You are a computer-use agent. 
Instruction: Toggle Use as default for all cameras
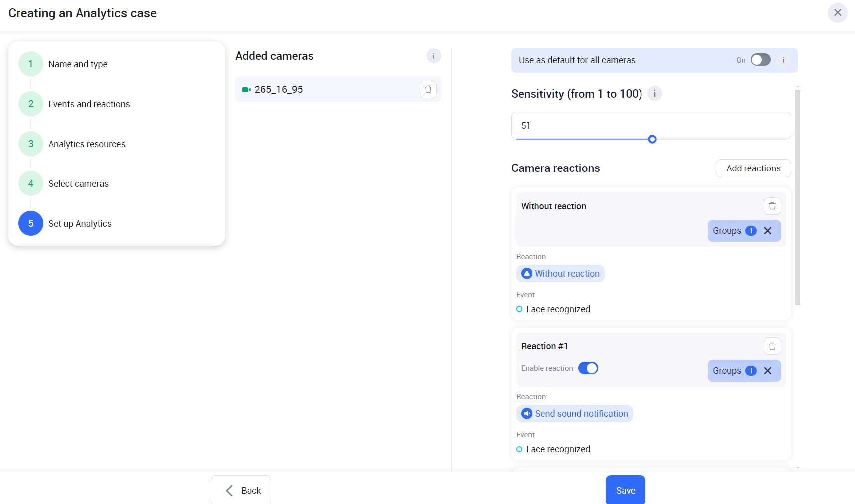click(x=760, y=60)
